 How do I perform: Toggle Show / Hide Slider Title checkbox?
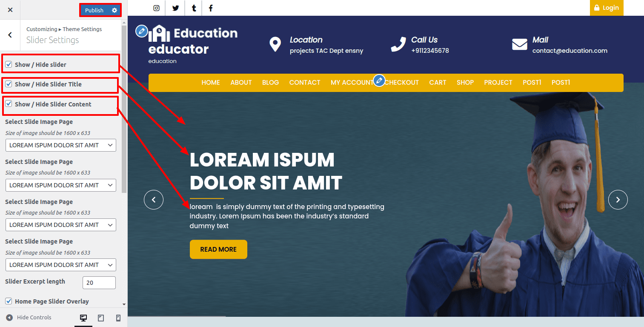click(9, 84)
